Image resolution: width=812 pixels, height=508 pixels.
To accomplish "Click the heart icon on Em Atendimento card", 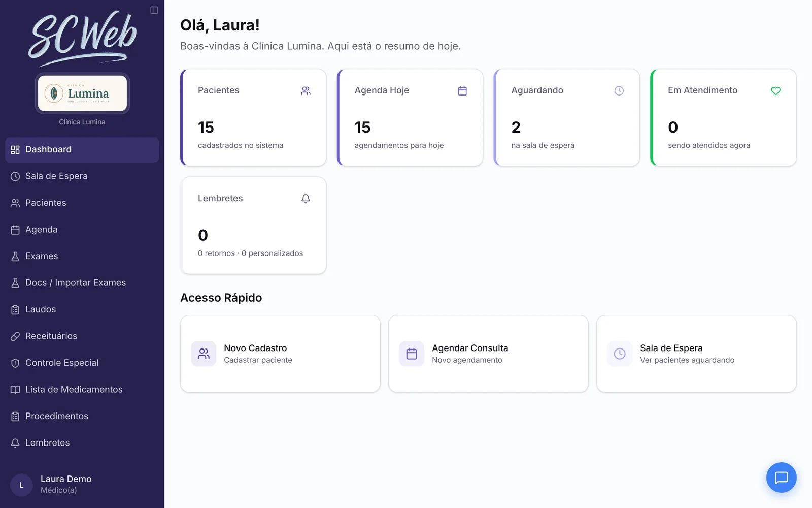I will pos(775,91).
